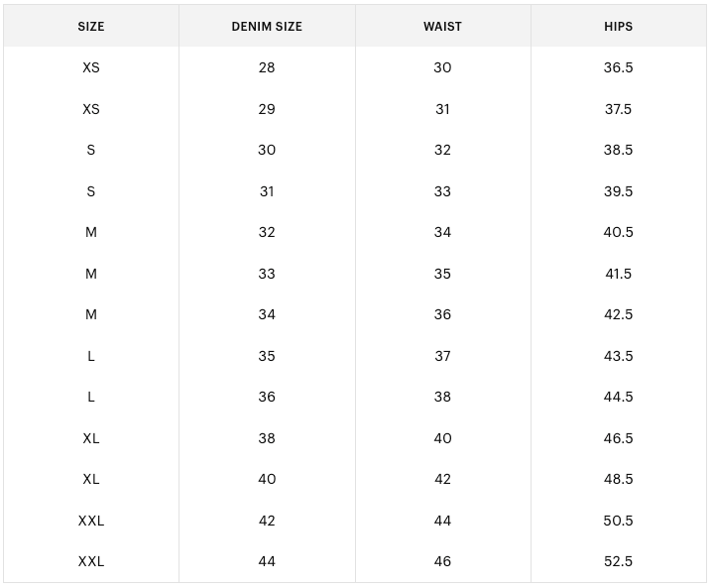Click the hips value 37.5
This screenshot has width=712, height=588.
(618, 109)
